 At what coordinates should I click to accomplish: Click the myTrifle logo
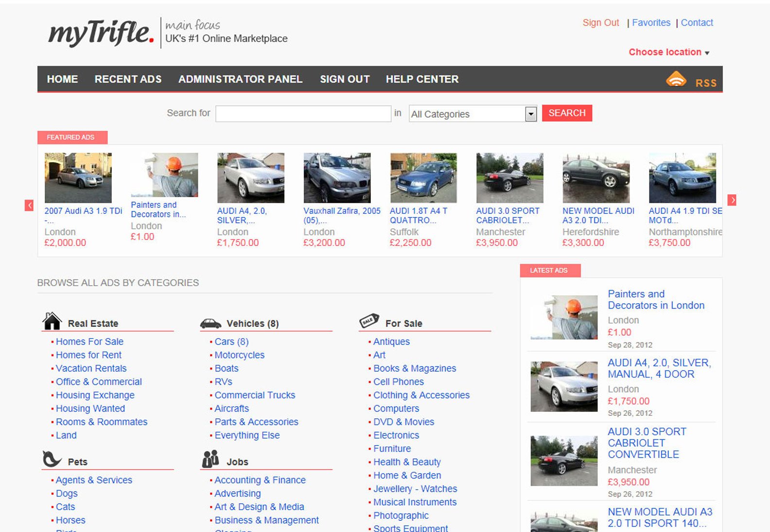coord(101,33)
